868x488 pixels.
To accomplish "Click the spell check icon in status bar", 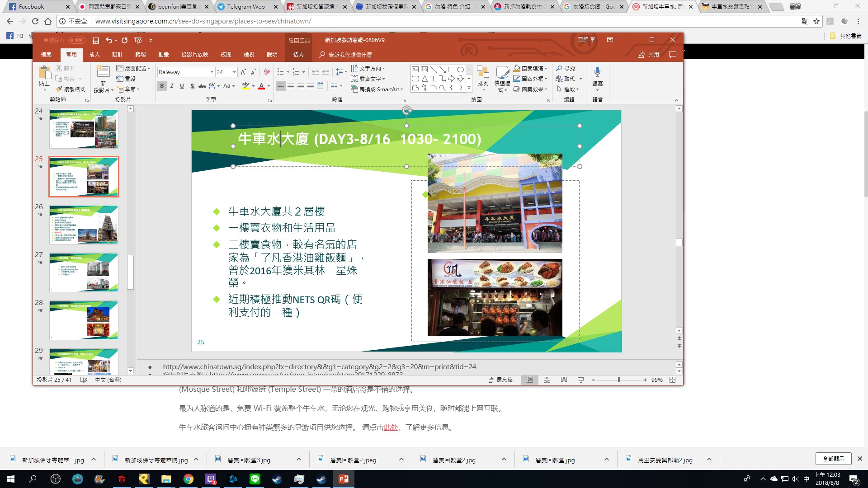I will point(84,380).
